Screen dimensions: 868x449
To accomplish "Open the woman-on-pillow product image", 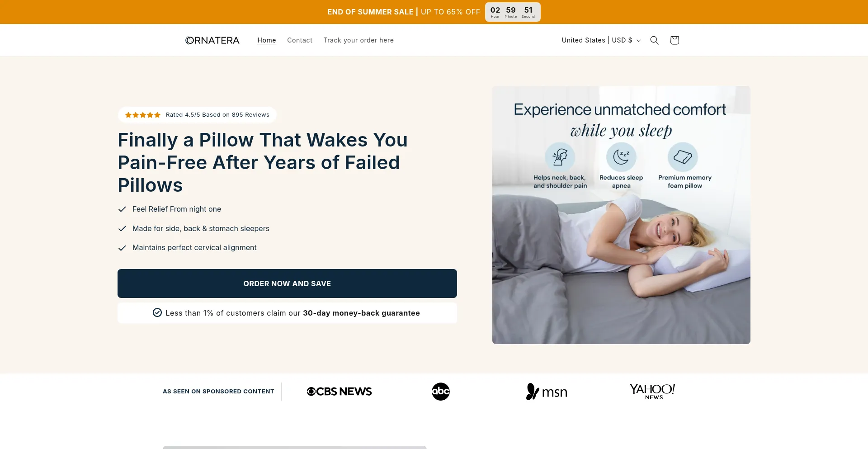I will coord(621,215).
